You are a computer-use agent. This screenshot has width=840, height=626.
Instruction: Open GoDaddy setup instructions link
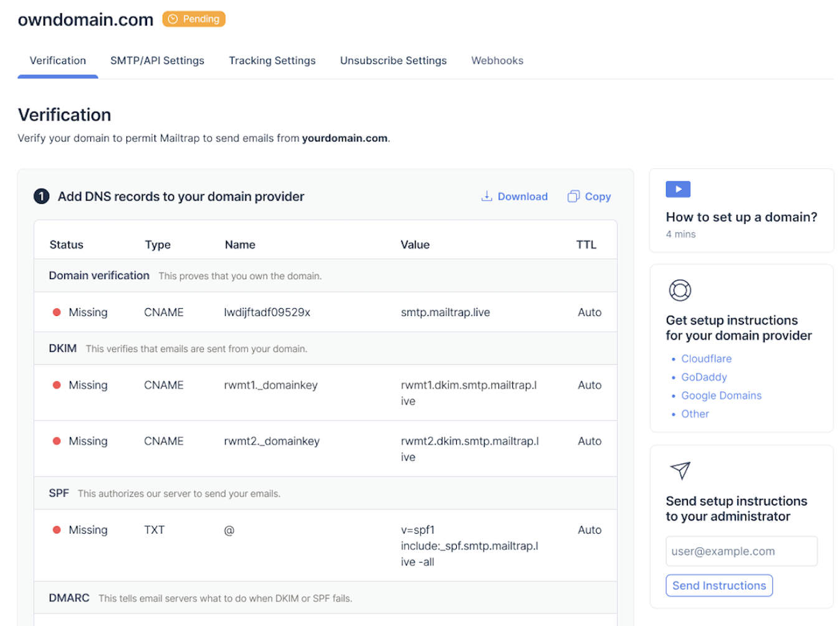(x=704, y=377)
